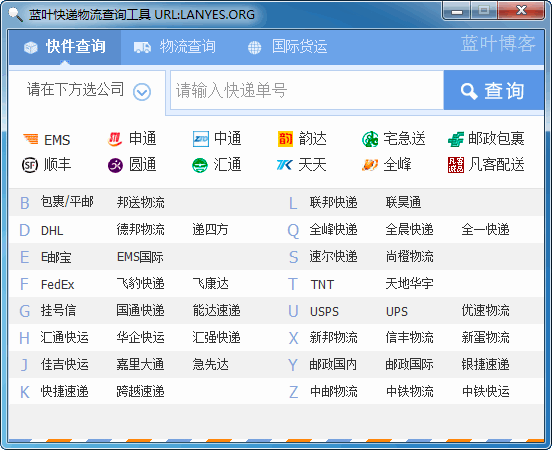Viewport: 552px width, 450px height.
Task: Select E邮宝 in row E
Action: coord(56,257)
